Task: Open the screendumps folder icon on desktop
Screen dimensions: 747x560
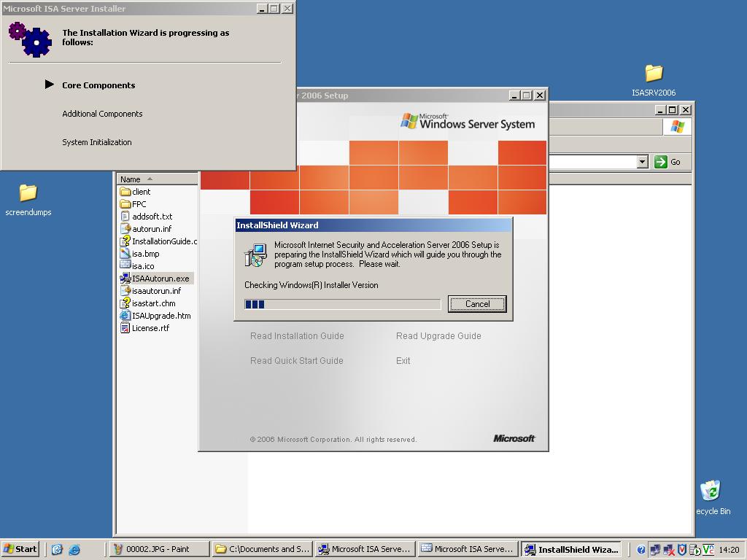Action: click(28, 192)
